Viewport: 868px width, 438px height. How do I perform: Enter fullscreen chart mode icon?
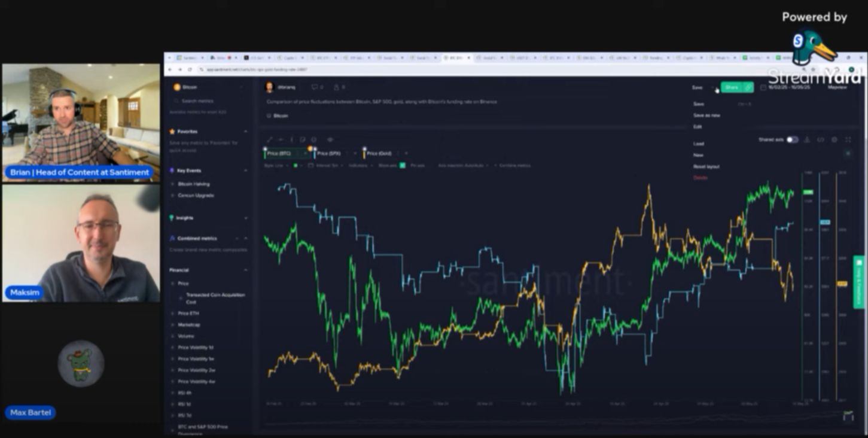(x=848, y=139)
